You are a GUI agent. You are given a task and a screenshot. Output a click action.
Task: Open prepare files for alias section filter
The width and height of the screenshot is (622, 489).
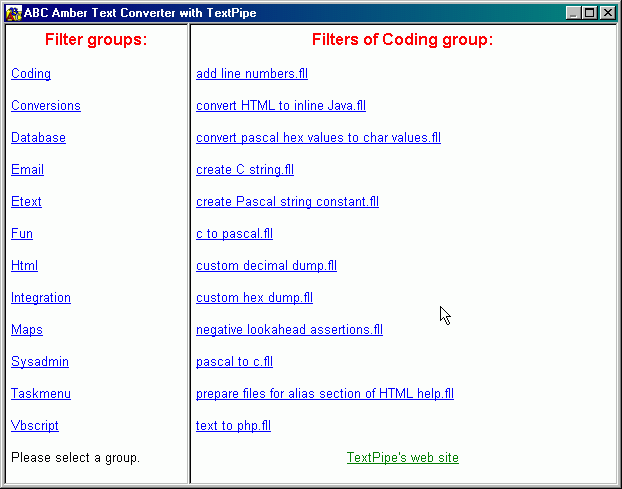pyautogui.click(x=325, y=394)
